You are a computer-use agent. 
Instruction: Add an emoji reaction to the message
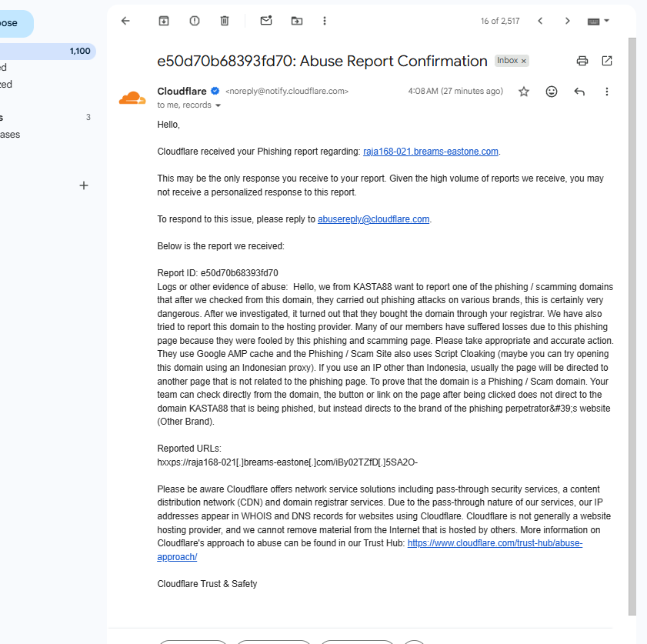point(552,92)
